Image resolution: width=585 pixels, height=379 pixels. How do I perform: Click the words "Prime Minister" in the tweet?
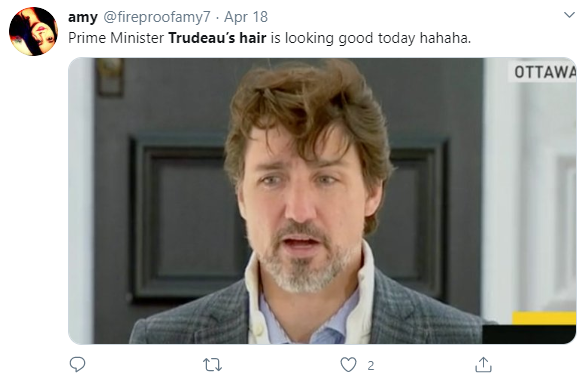(116, 38)
